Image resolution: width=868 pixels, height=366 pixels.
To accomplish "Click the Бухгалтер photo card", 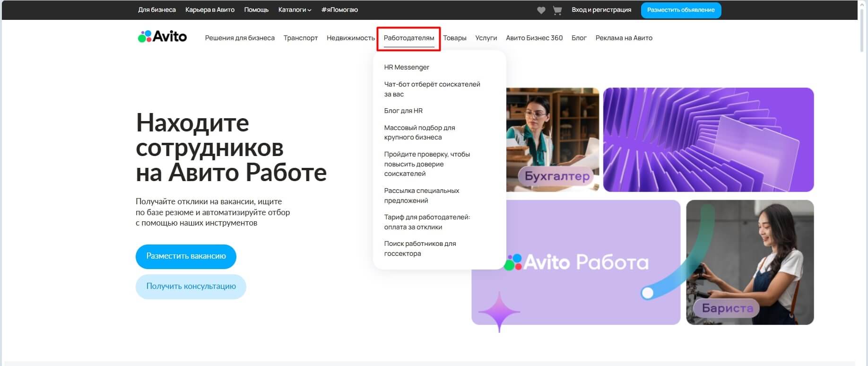I will [x=553, y=139].
